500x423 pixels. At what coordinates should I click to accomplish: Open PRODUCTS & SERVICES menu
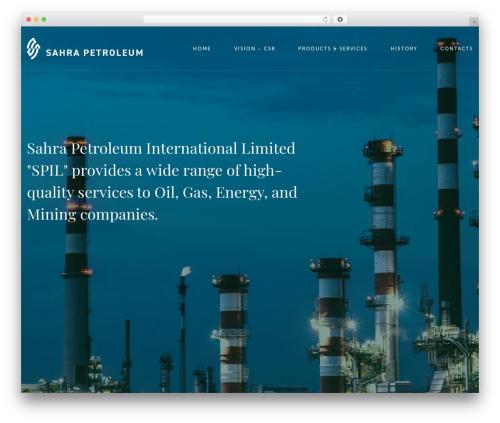pyautogui.click(x=332, y=49)
